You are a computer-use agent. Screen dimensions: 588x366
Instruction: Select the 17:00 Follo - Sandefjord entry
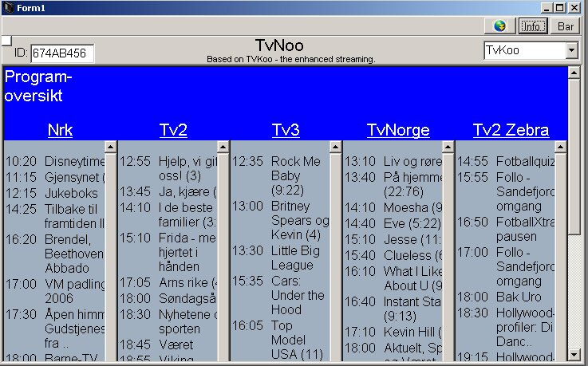pos(506,266)
